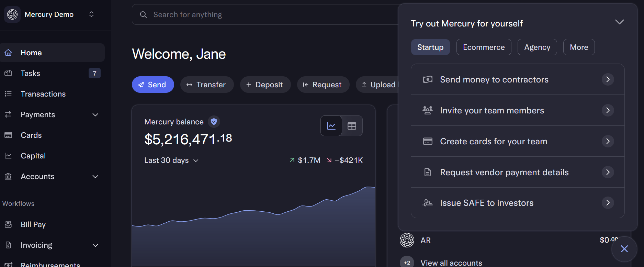644x267 pixels.
Task: Expand the Accounts submenu chevron
Action: pos(95,176)
